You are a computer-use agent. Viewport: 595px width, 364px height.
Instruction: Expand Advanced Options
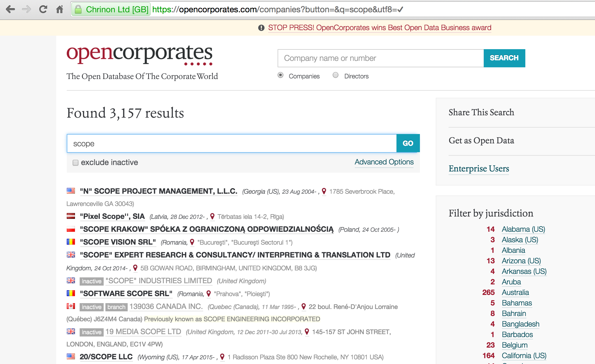pos(384,162)
